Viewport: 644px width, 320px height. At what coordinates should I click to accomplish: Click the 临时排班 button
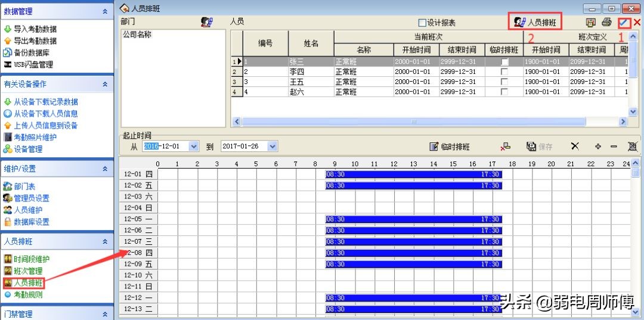tap(450, 147)
